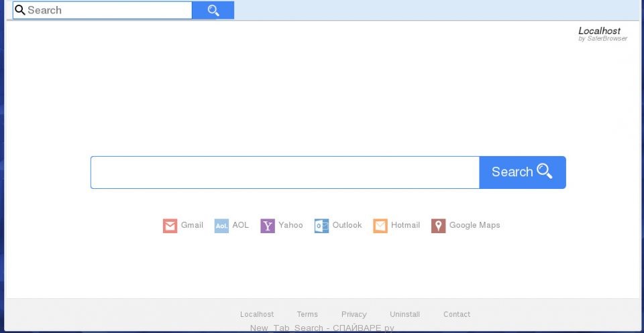Open the AOL icon shortcut
Viewport: 644px width, 333px height.
tap(221, 226)
